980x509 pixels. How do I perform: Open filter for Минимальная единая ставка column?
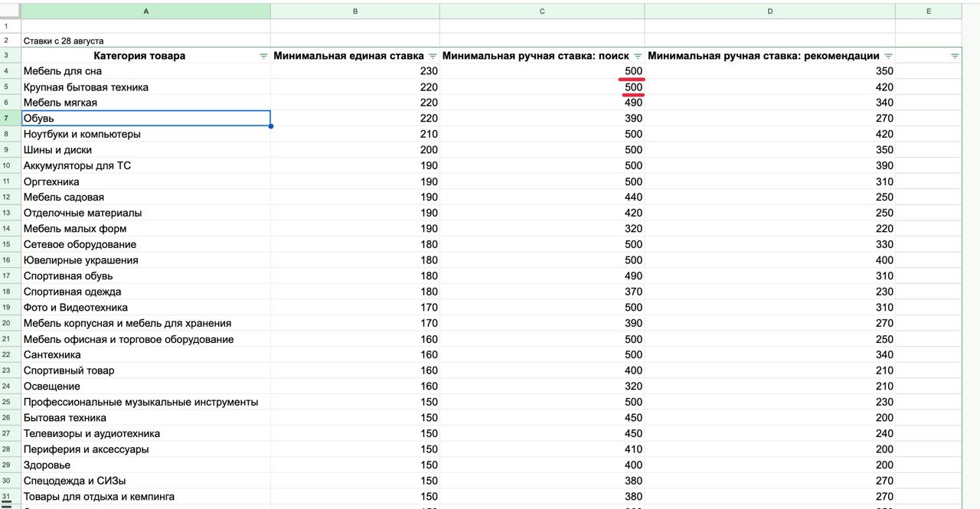(x=433, y=56)
